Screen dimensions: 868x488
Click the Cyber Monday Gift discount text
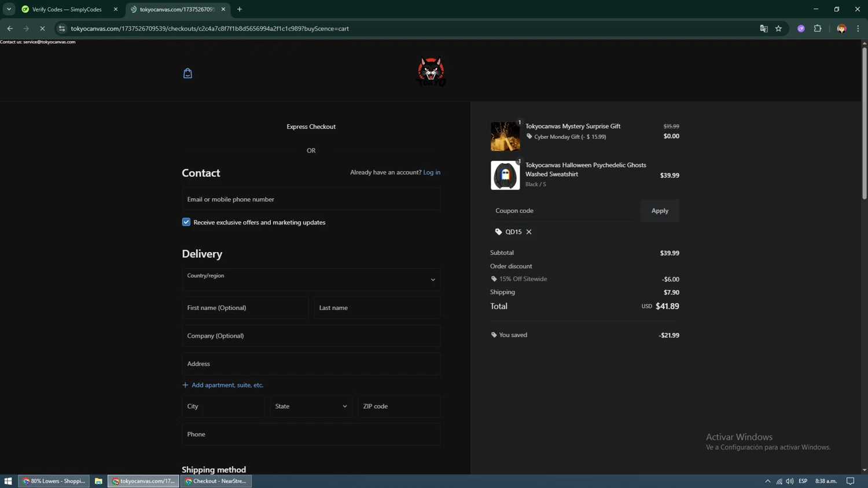pyautogui.click(x=570, y=137)
